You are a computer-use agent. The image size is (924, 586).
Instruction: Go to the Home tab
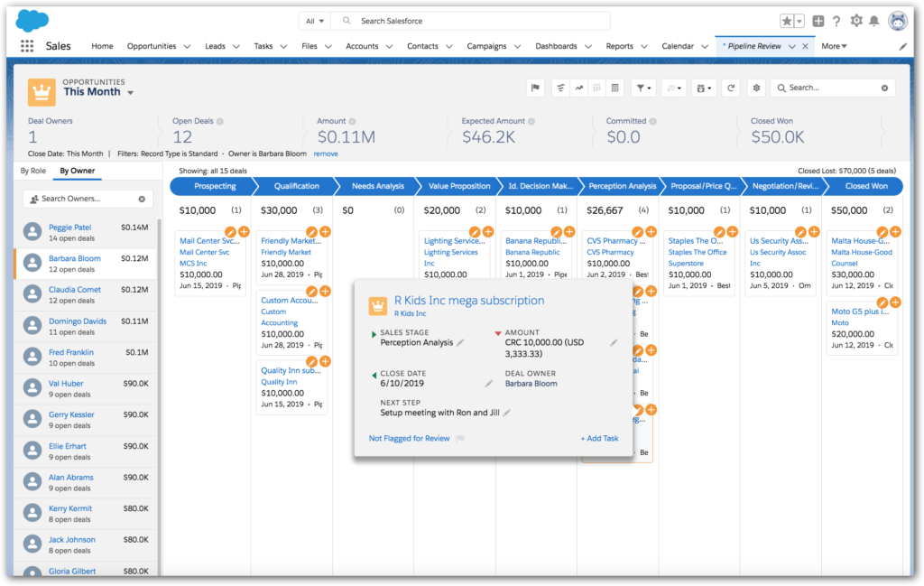coord(102,46)
